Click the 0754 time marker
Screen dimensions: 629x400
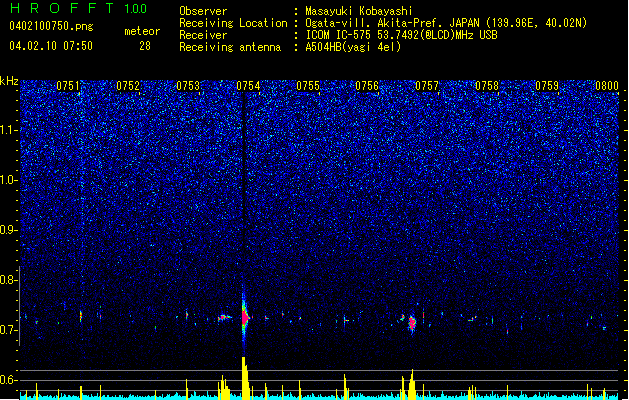click(248, 86)
